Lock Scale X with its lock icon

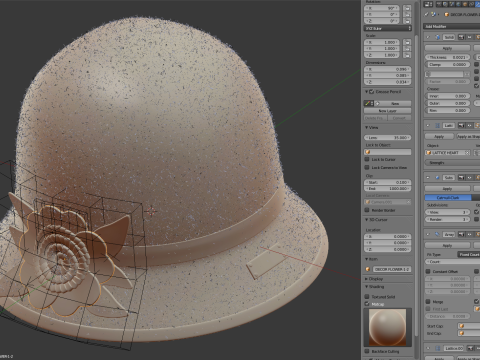pos(407,42)
